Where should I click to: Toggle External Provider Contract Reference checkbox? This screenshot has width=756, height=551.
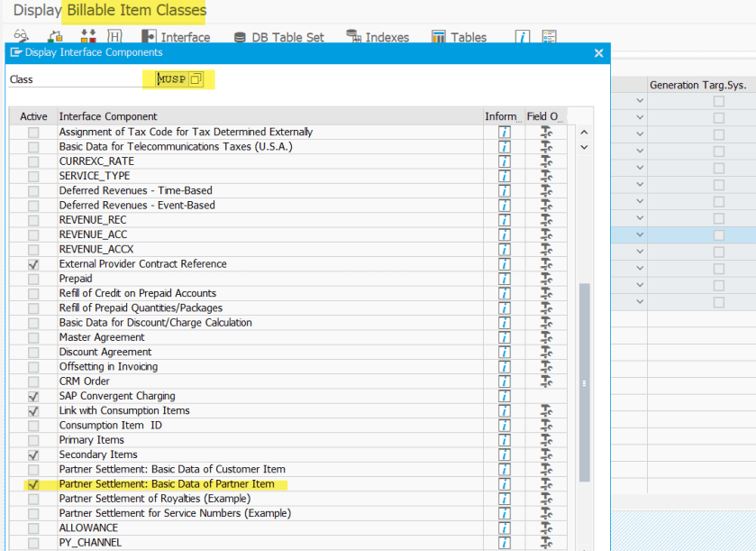33,264
